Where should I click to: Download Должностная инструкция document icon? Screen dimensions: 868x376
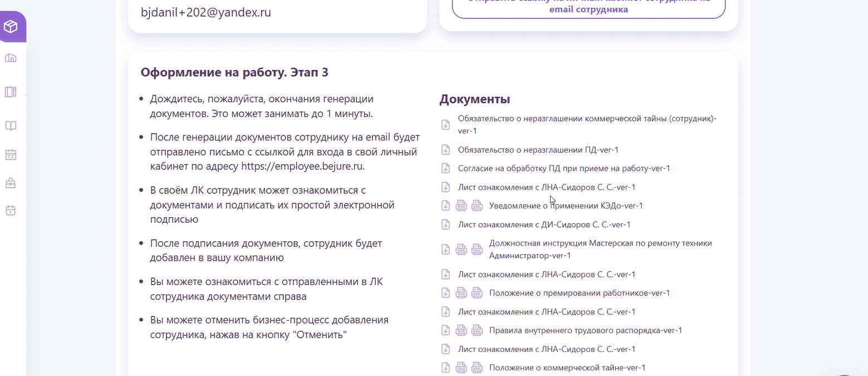445,250
